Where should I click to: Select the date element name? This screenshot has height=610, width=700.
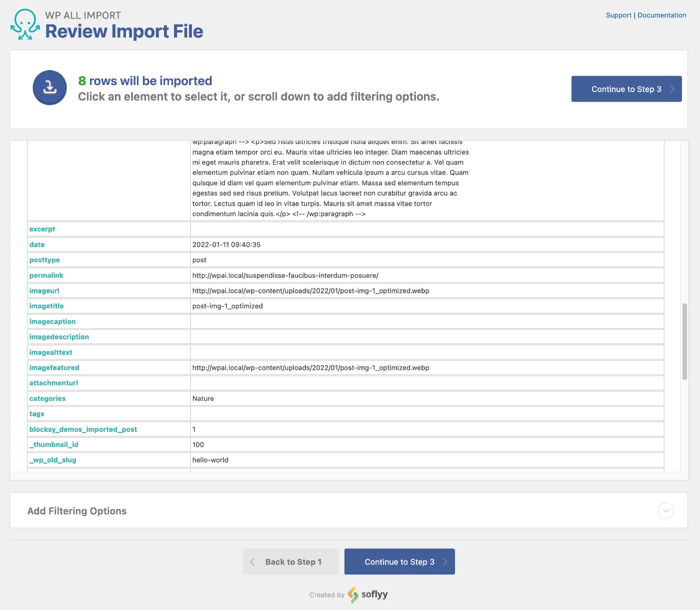click(x=37, y=245)
